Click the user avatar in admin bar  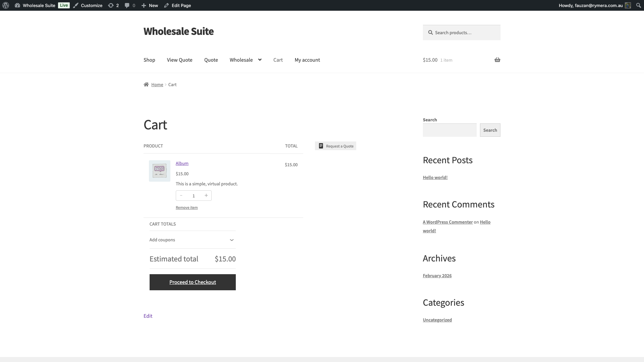[x=628, y=5]
